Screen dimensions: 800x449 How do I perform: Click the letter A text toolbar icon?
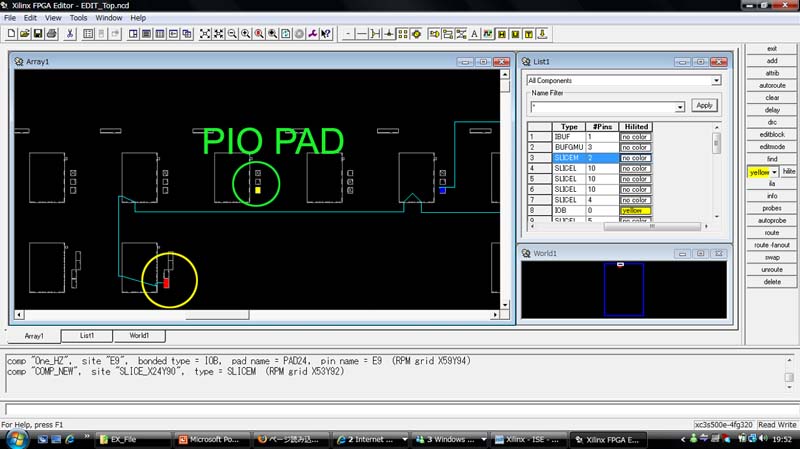[x=474, y=34]
